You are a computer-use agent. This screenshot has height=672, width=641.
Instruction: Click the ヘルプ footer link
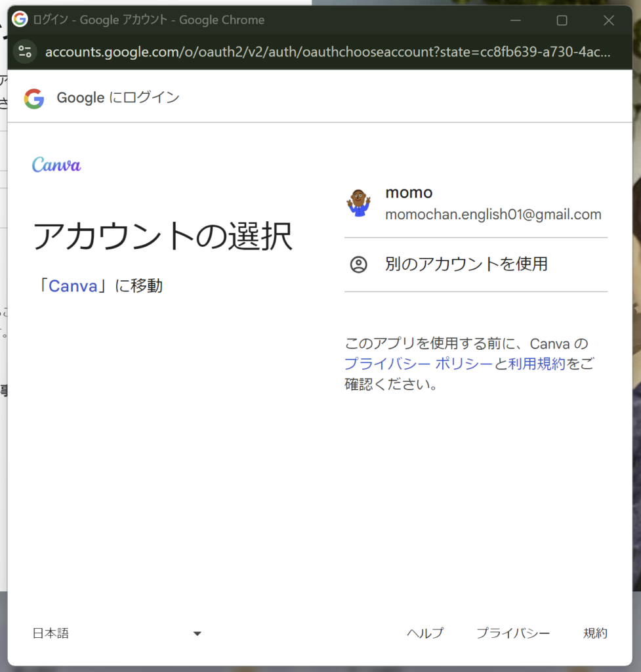(x=425, y=633)
